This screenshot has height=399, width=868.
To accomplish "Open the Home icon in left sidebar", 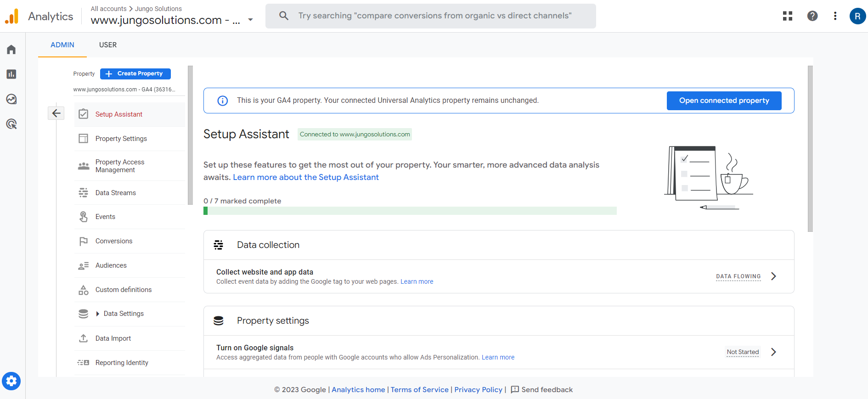I will (x=11, y=50).
